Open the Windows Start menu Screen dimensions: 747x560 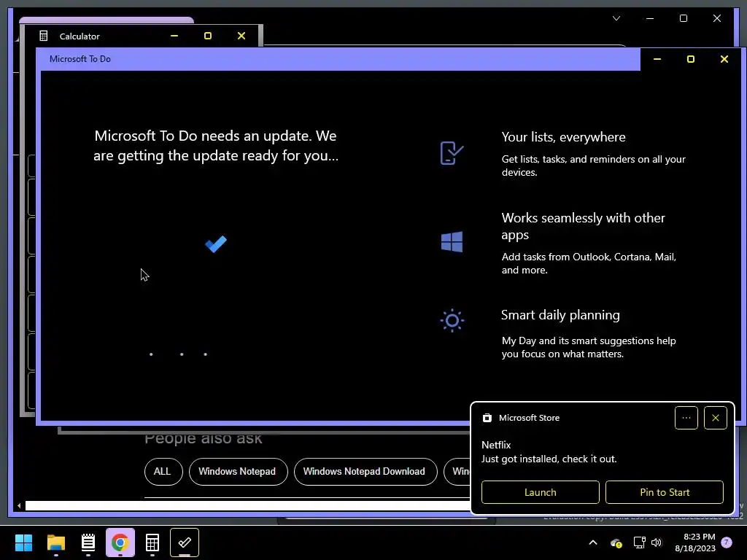coord(23,542)
